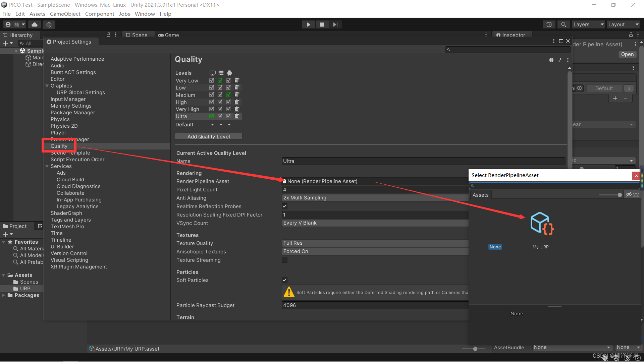Click the Pause button in the toolbar

click(322, 24)
